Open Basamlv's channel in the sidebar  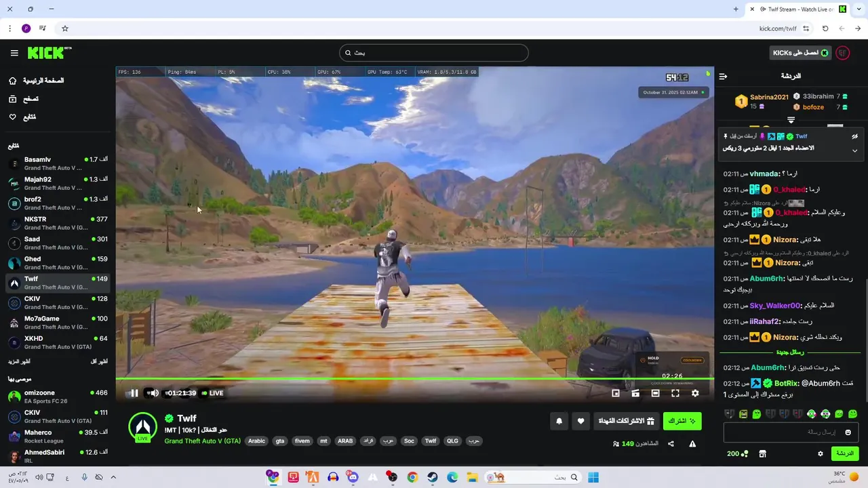[58, 163]
